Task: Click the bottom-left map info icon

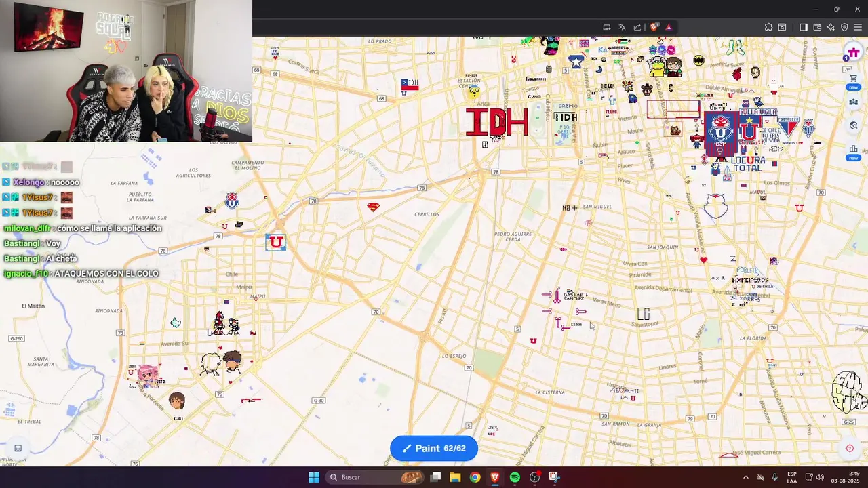Action: tap(18, 448)
